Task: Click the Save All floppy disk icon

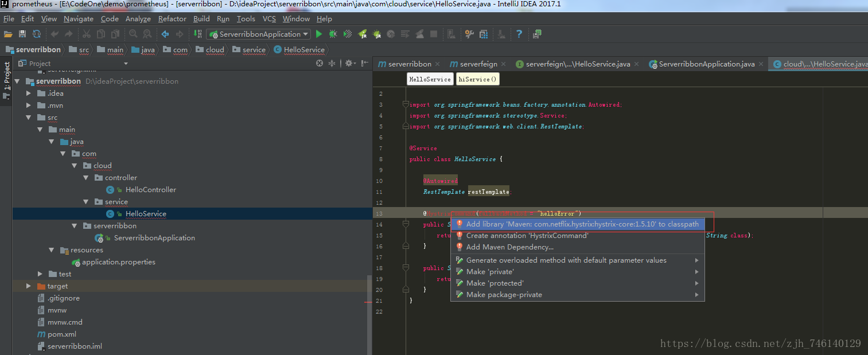Action: [22, 34]
